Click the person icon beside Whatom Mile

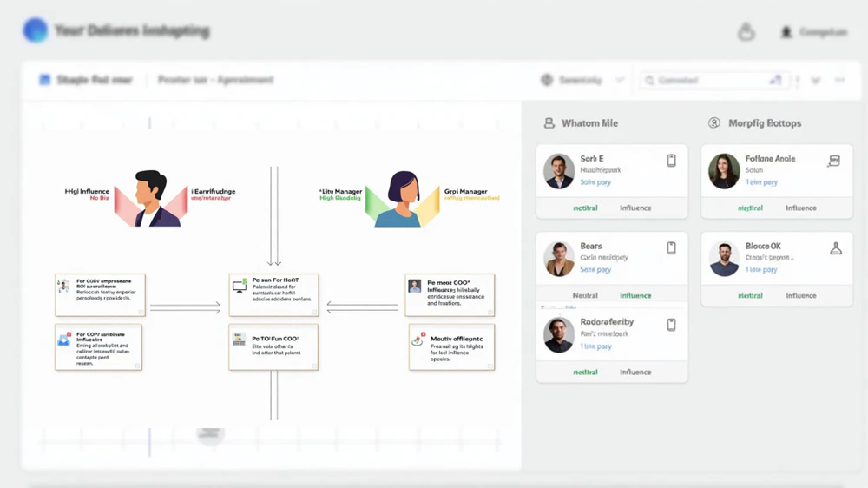(x=549, y=123)
